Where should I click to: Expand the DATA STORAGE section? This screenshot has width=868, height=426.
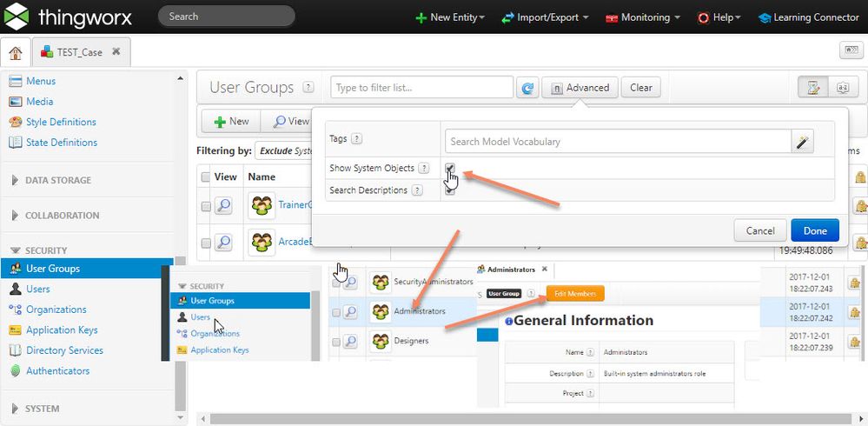(x=51, y=180)
